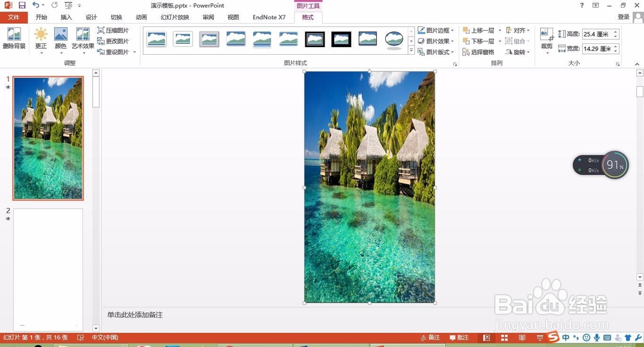Switch to Reading view icon

(x=522, y=337)
